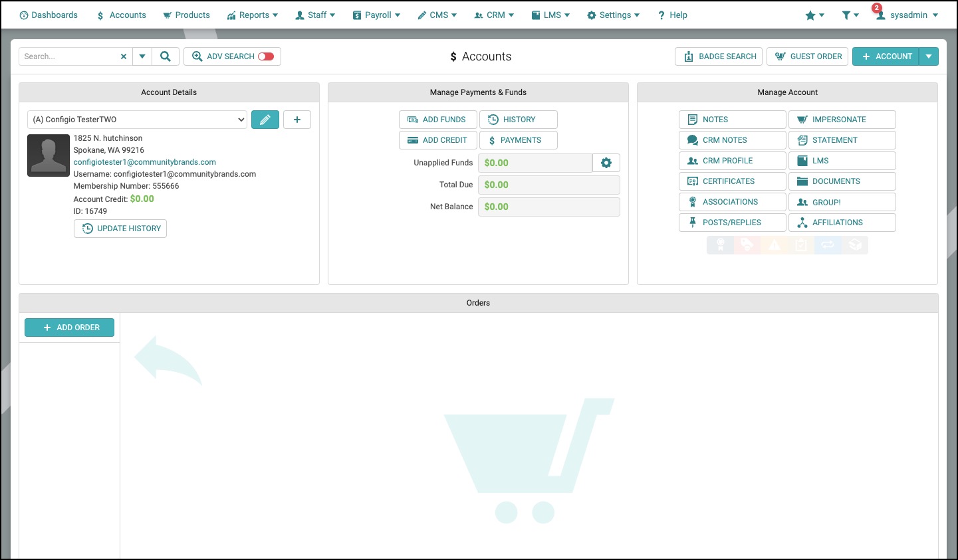Open the account STATEMENT
The height and width of the screenshot is (560, 958).
coord(842,140)
